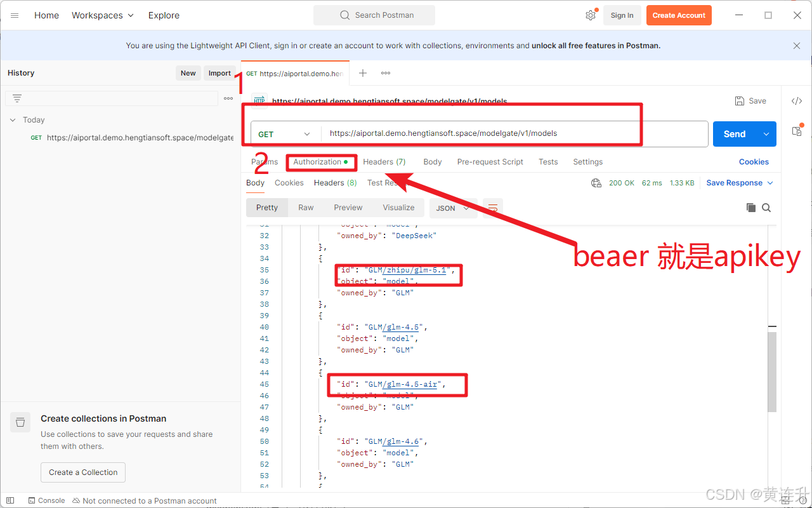
Task: Switch to the Authorization tab
Action: pos(320,162)
